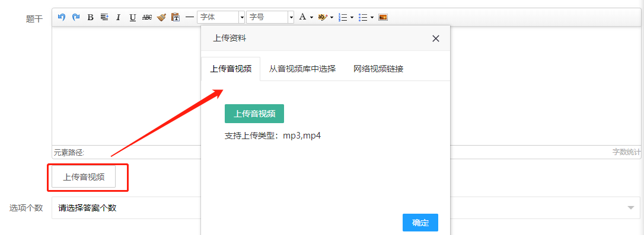
Task: Apply font color with the A icon
Action: pos(302,17)
